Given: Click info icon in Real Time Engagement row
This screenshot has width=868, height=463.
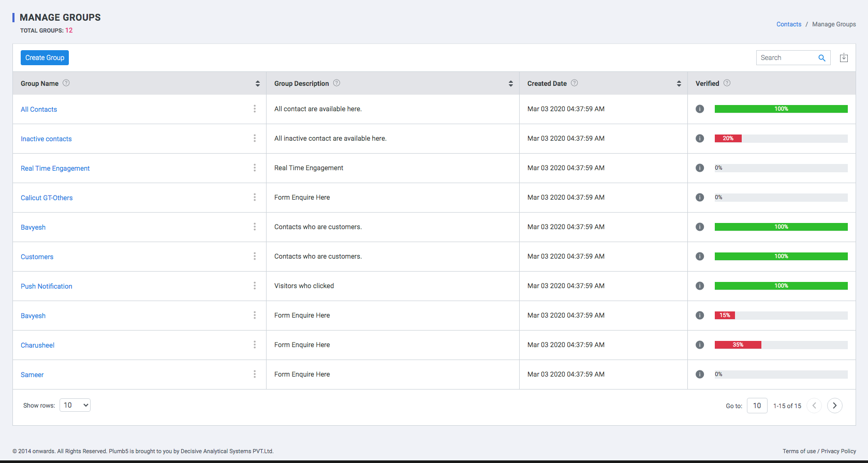Looking at the screenshot, I should pos(700,168).
